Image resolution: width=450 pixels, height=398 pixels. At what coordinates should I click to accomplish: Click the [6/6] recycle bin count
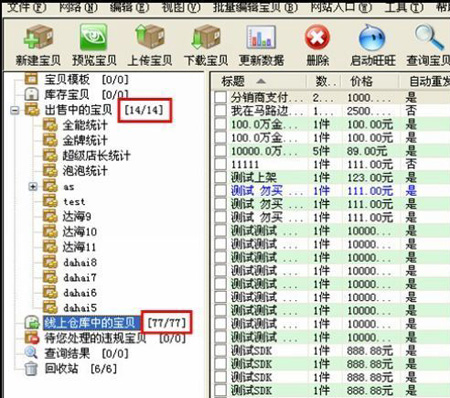[104, 369]
